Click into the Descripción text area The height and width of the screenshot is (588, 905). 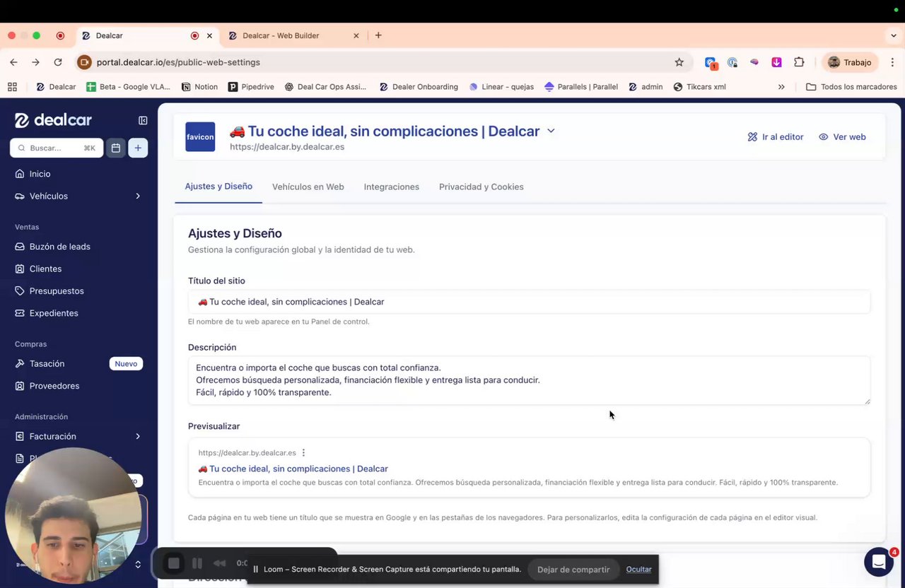[x=529, y=380]
